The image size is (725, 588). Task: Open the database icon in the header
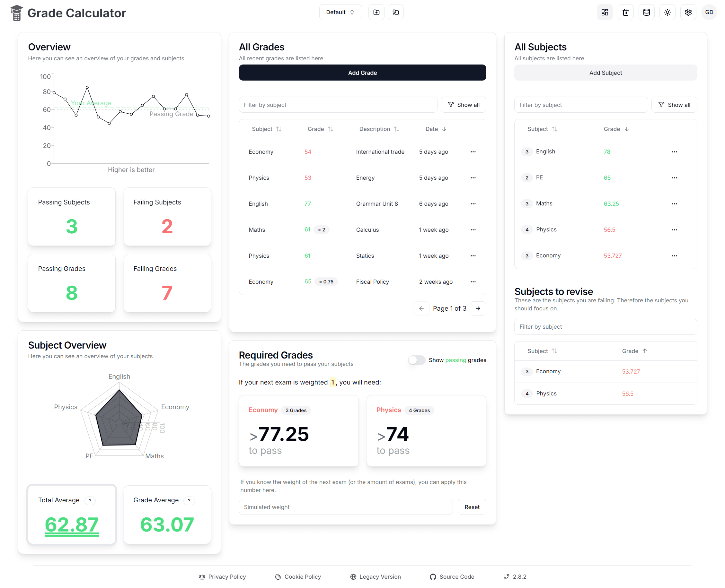pos(646,12)
